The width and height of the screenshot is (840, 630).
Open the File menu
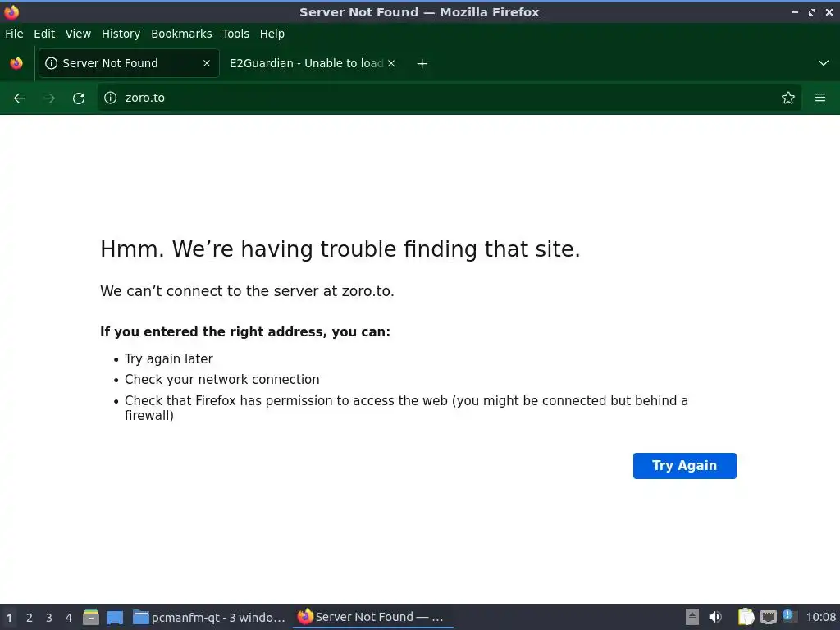pyautogui.click(x=14, y=34)
